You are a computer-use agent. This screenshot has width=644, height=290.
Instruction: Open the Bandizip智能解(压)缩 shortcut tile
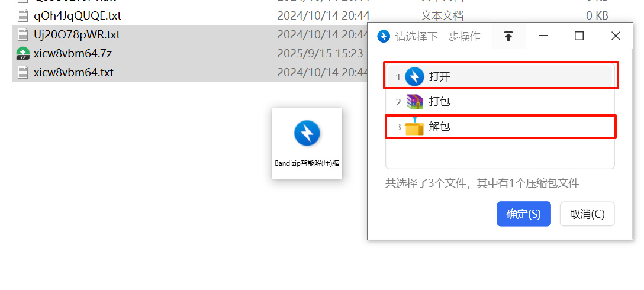pos(307,143)
